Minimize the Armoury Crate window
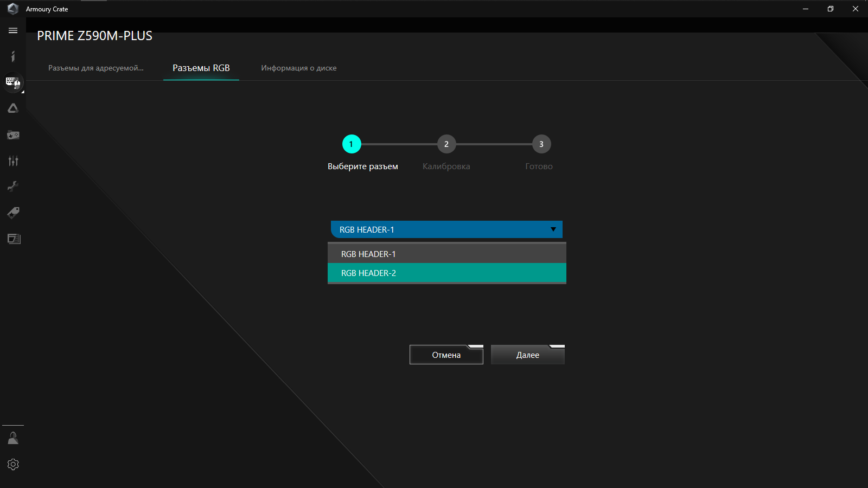 point(806,9)
